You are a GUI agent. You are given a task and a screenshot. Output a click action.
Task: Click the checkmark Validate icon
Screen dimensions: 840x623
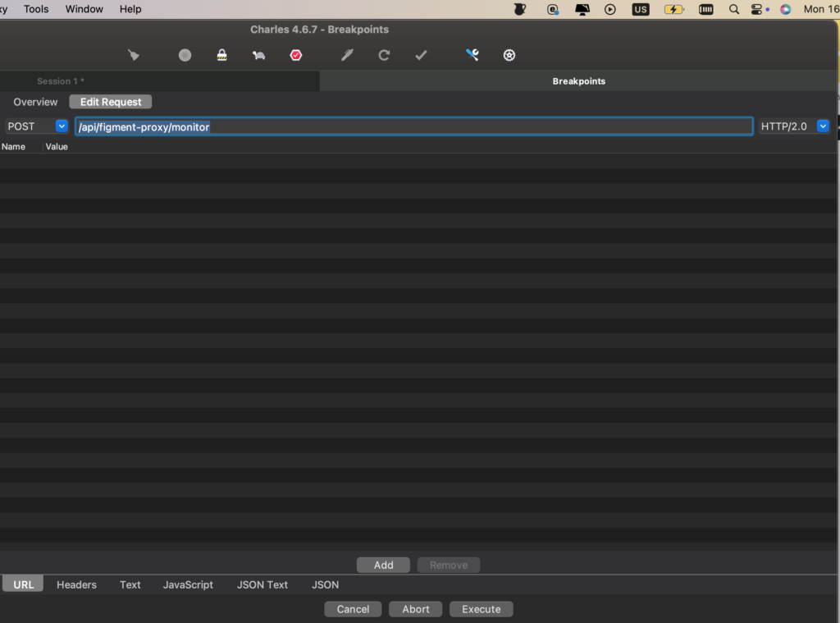[421, 55]
